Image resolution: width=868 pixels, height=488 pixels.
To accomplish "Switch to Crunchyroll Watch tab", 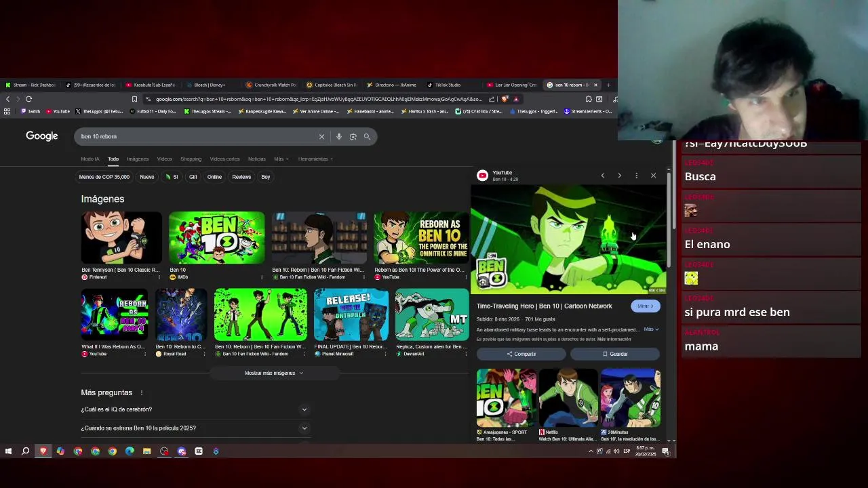I will (271, 85).
